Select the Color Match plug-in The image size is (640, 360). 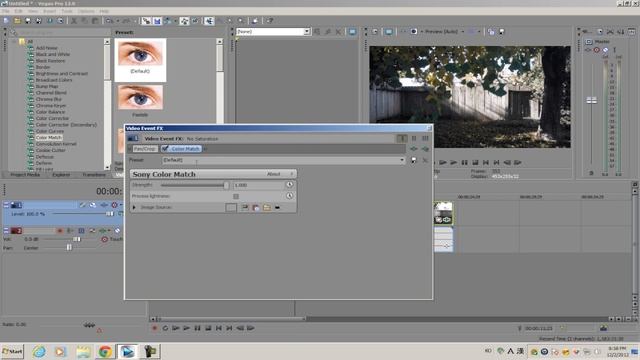point(48,138)
